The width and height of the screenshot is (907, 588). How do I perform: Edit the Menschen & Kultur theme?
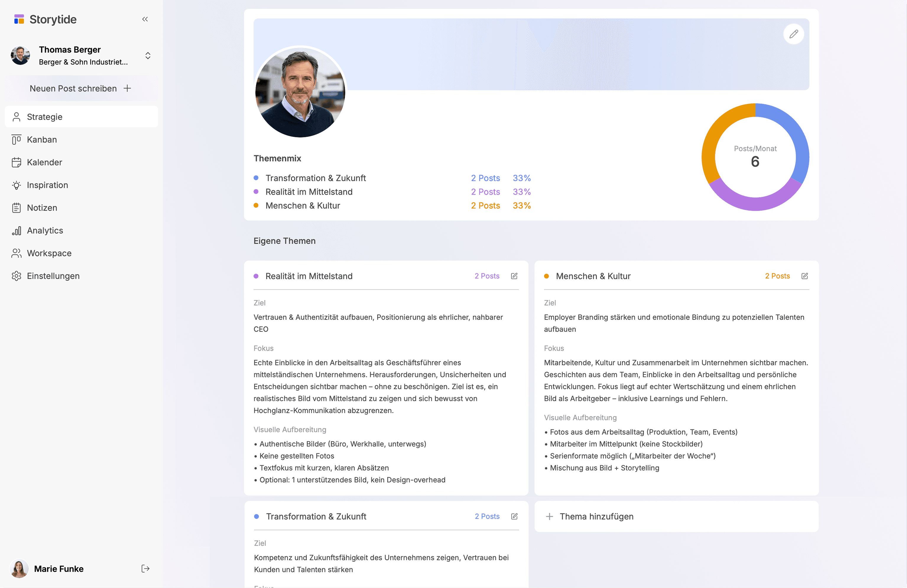804,276
